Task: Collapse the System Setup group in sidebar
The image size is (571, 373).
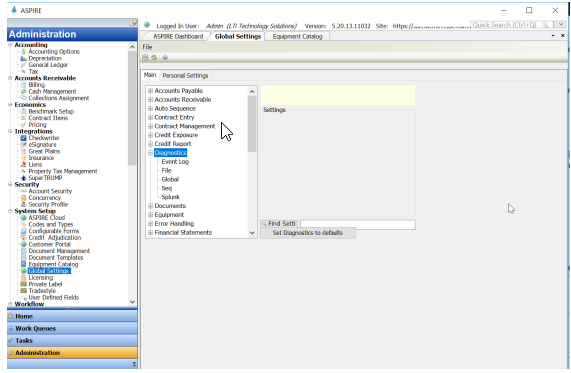Action: [10, 211]
